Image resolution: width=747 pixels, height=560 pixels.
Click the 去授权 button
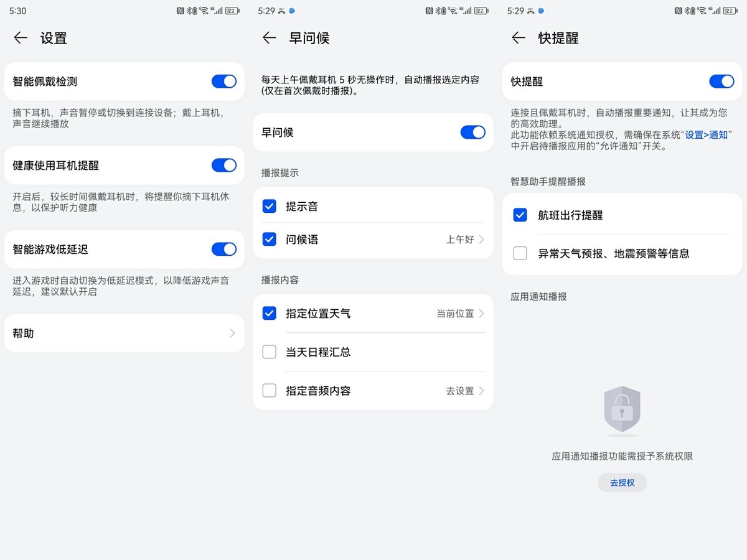622,482
